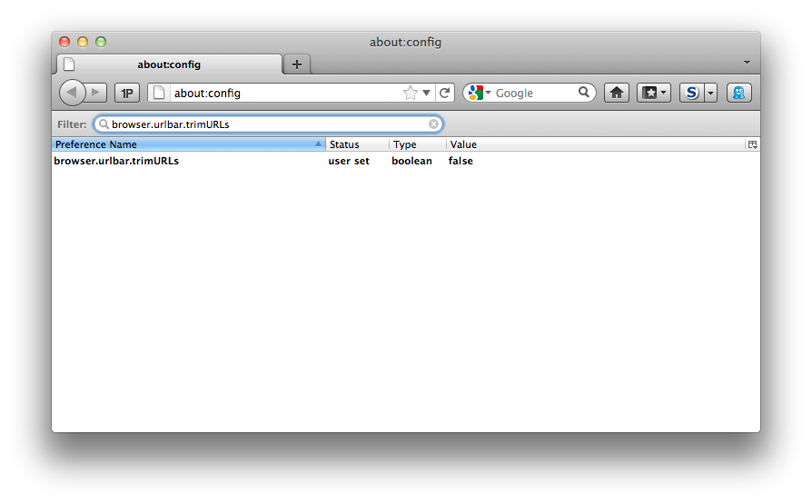
Task: Click the page icon in the address bar
Action: tap(159, 93)
